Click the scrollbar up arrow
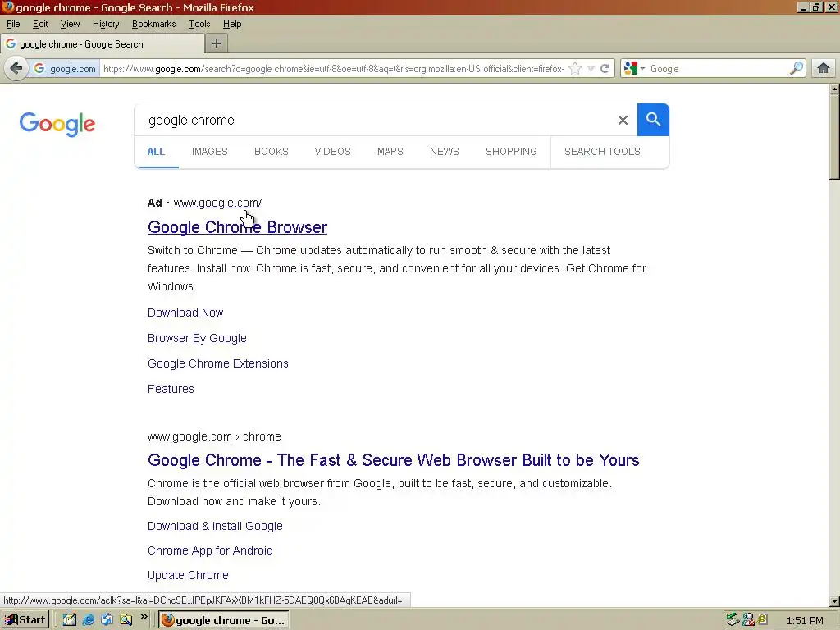Image resolution: width=840 pixels, height=630 pixels. (x=834, y=89)
